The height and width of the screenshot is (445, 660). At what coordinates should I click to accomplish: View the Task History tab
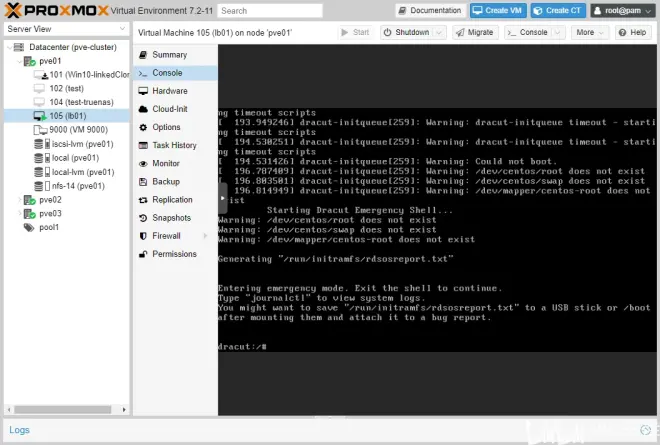(176, 145)
